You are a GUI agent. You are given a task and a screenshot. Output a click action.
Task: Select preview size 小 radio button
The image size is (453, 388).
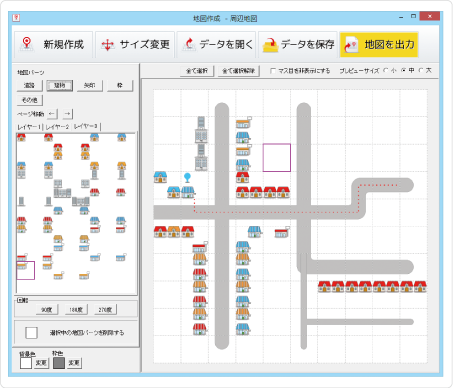tap(386, 70)
